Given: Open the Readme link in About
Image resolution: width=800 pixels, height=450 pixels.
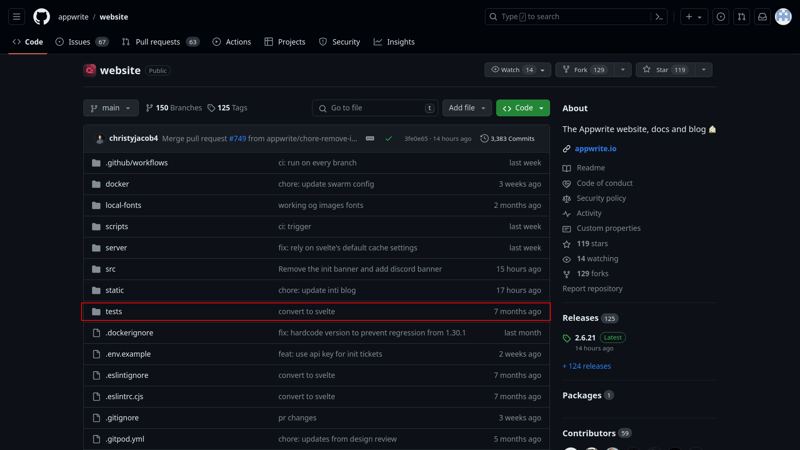Looking at the screenshot, I should tap(590, 168).
